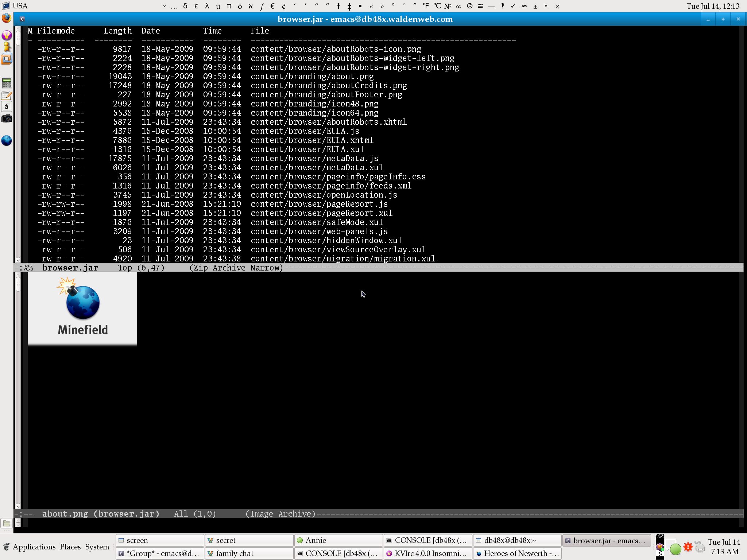Click the network plug tray icon
This screenshot has height=560, width=747.
(x=700, y=547)
